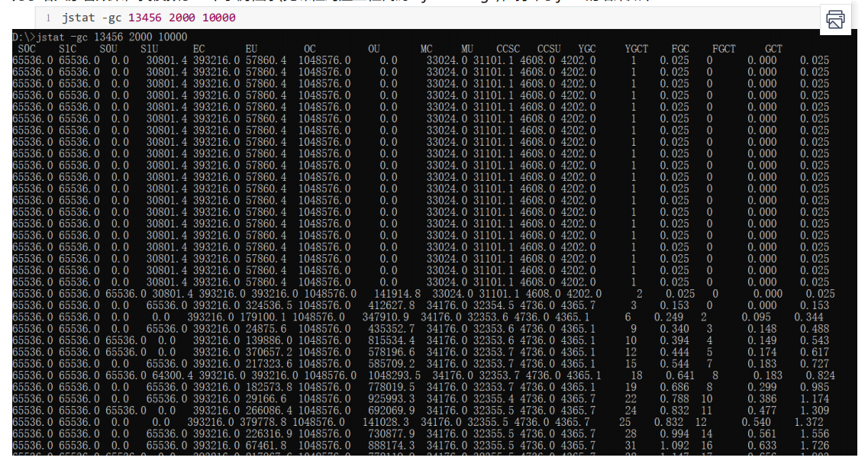Click the YGC column header
Screen dimensions: 868x464
point(587,49)
